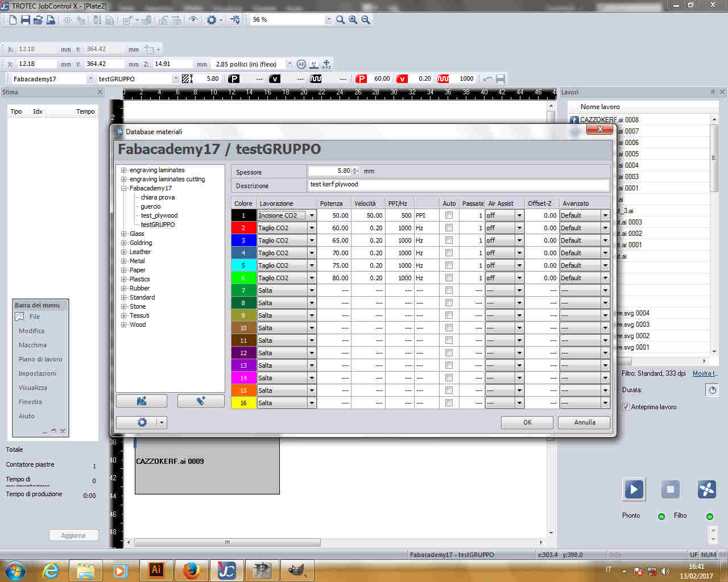Click the red color 2 swatch
This screenshot has height=582, width=728.
[243, 228]
